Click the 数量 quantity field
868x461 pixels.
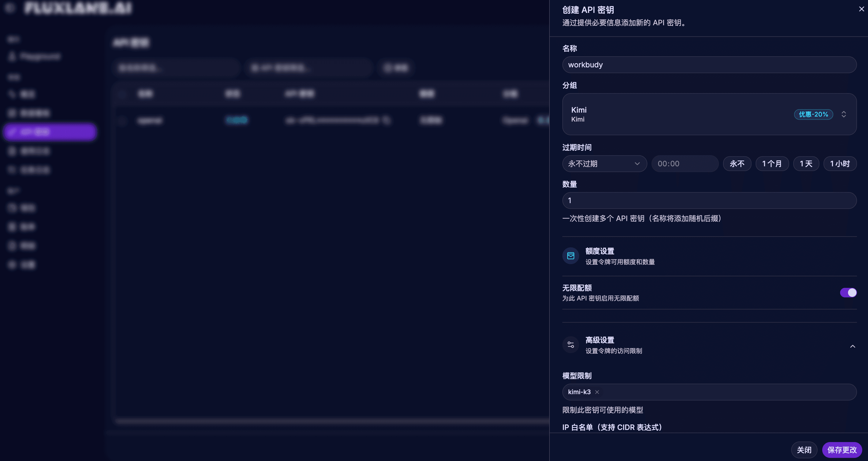pyautogui.click(x=709, y=201)
